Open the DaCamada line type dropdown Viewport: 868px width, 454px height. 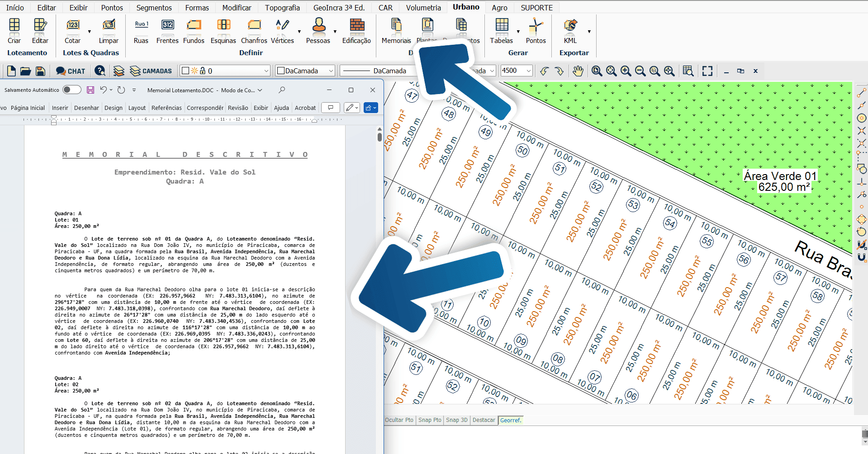click(x=378, y=71)
